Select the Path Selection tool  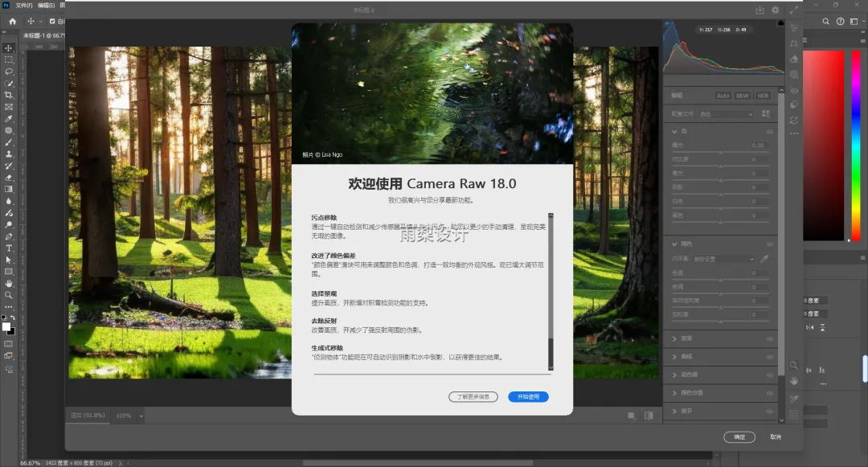coord(8,260)
